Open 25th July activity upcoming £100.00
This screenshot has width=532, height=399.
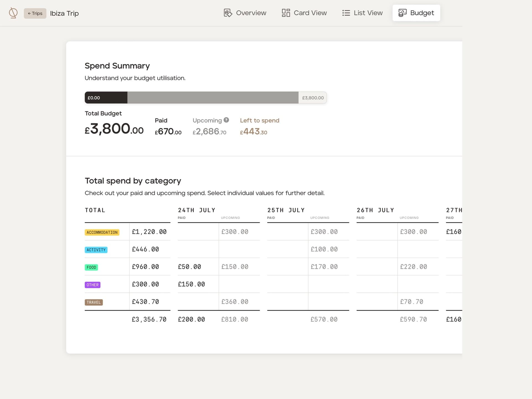(x=324, y=249)
